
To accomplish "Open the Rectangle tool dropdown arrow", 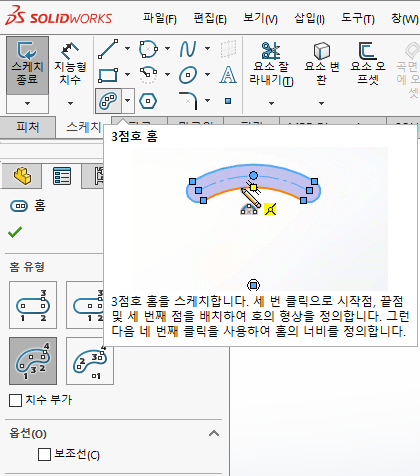I will coord(127,74).
